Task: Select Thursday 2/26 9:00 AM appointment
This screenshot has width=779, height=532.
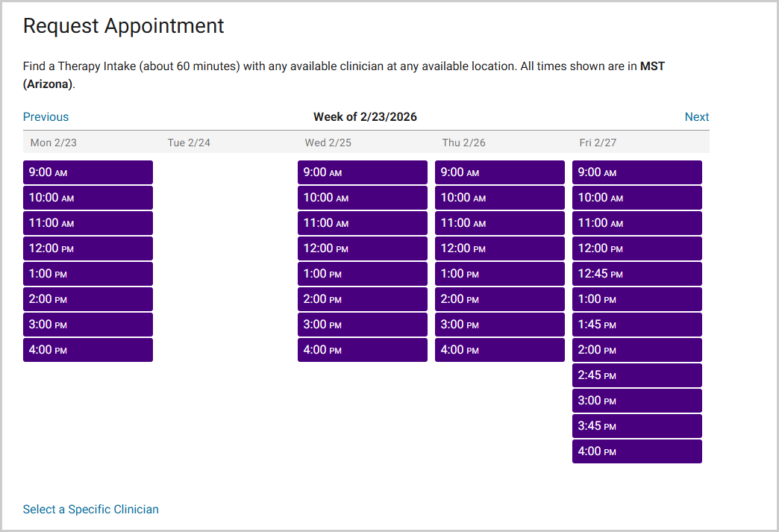Action: (x=500, y=172)
